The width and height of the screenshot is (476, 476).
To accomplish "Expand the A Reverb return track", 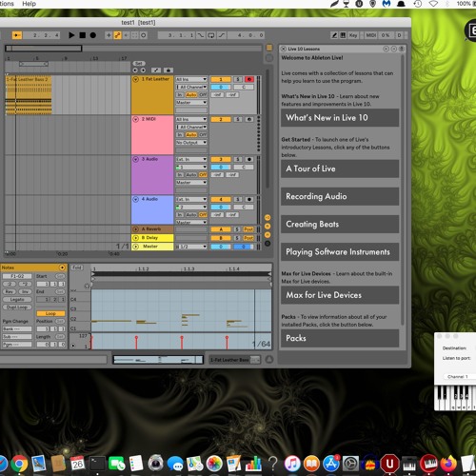I will pyautogui.click(x=135, y=229).
